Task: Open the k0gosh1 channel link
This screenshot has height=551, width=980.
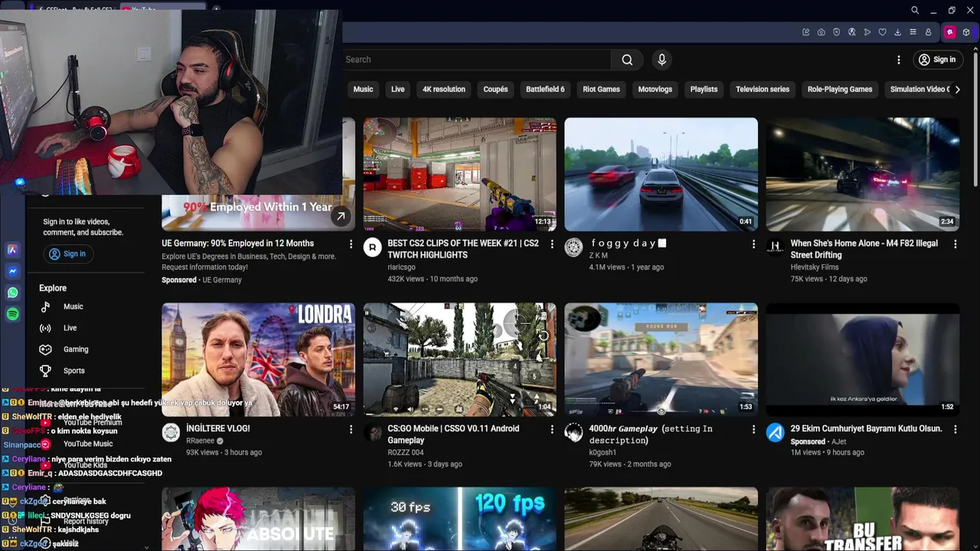Action: point(603,452)
